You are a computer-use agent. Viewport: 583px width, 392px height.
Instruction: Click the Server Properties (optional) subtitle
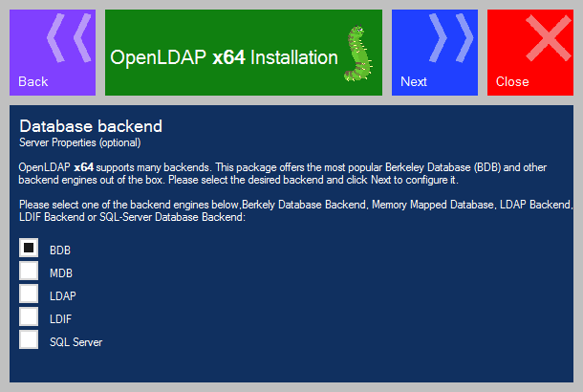(80, 142)
